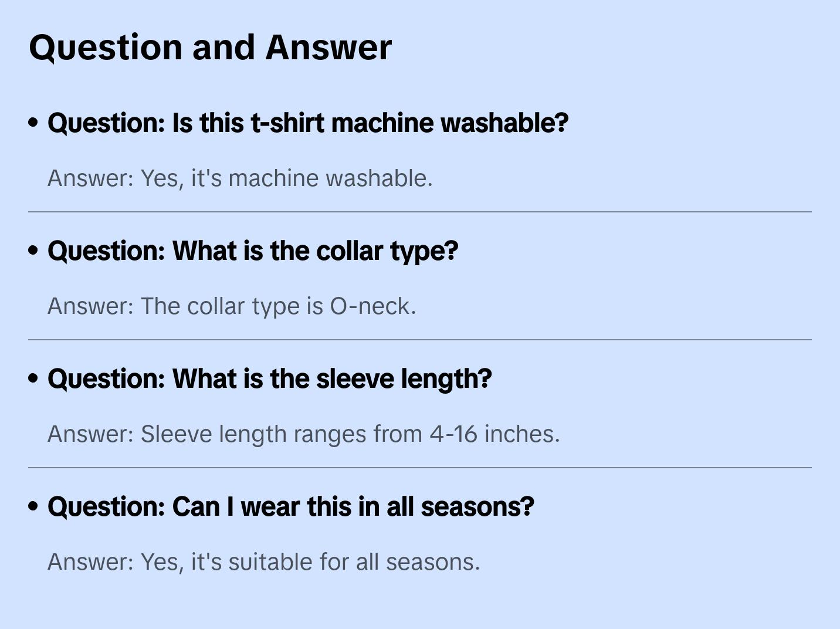Select the collar type question
Image resolution: width=840 pixels, height=629 pixels.
click(x=253, y=251)
